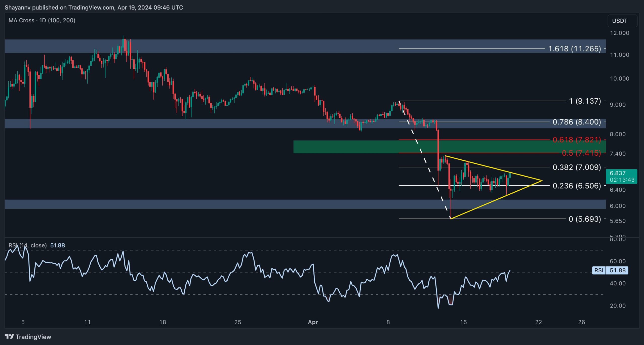Click the 7.400 price axis label

[618, 154]
